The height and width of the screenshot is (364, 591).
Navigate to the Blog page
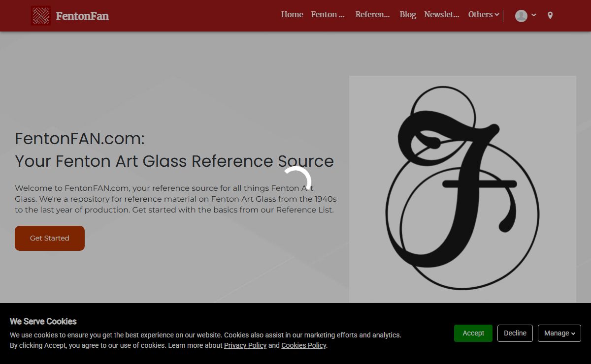point(408,15)
